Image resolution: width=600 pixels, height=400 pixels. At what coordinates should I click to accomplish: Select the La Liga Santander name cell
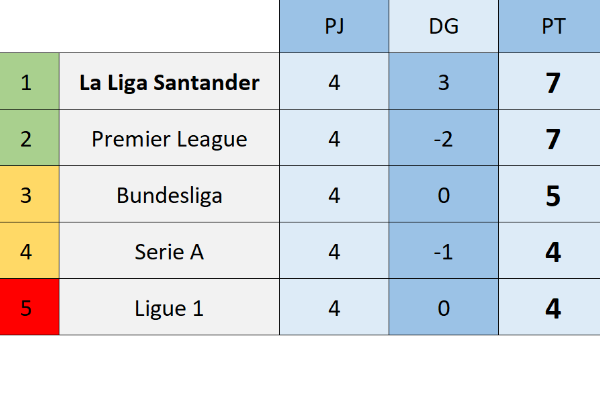pos(169,82)
